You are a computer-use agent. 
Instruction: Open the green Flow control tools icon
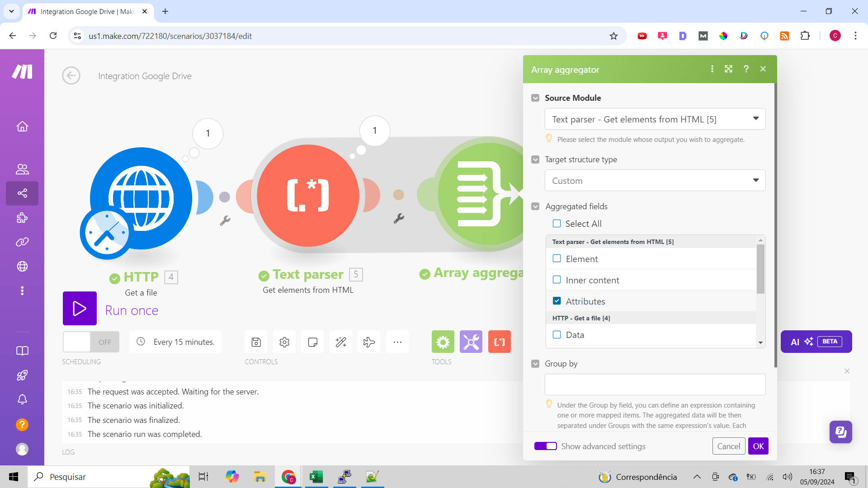(443, 342)
